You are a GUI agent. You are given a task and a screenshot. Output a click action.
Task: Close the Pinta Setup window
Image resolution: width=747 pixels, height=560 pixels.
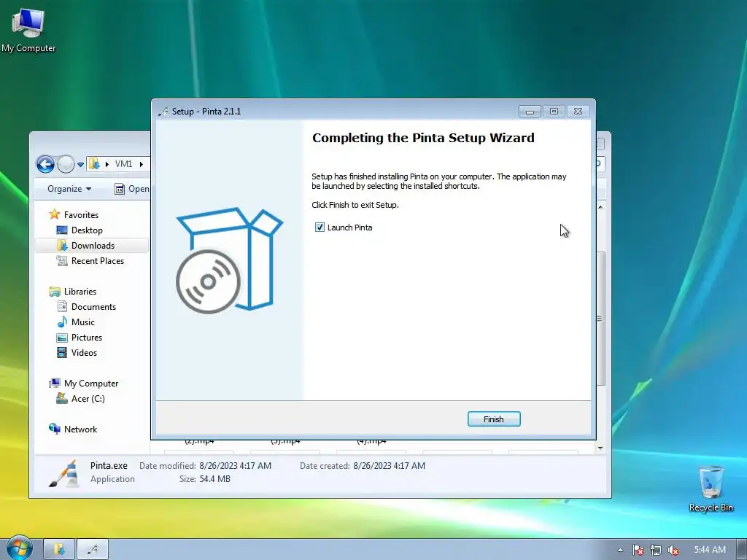tap(578, 112)
